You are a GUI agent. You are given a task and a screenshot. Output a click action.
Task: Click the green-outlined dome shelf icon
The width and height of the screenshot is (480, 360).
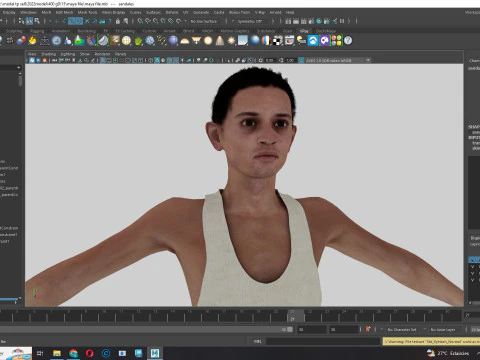pyautogui.click(x=103, y=41)
